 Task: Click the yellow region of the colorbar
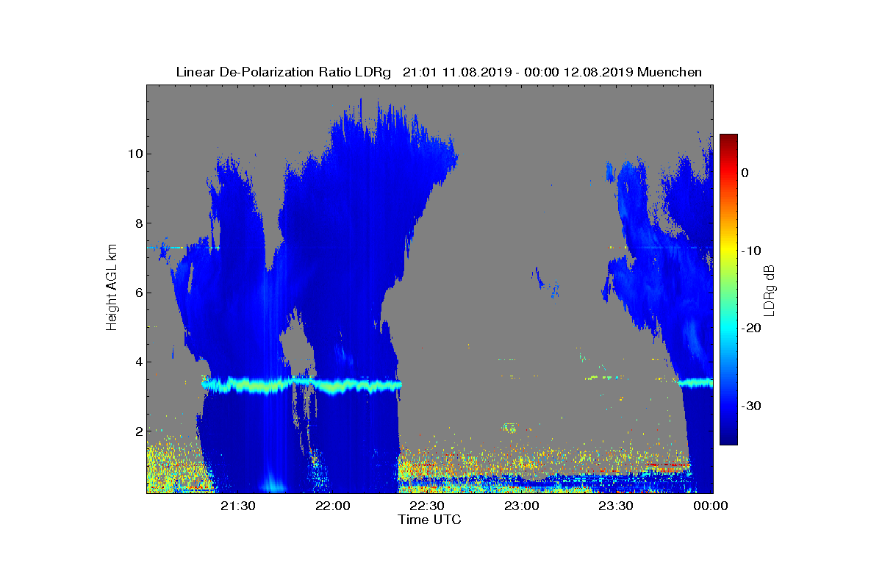click(728, 251)
